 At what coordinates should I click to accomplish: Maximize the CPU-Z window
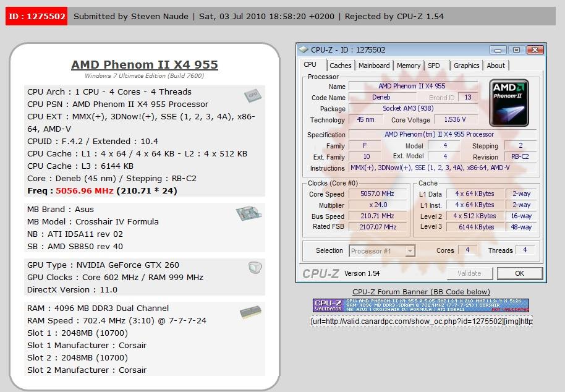[516, 49]
